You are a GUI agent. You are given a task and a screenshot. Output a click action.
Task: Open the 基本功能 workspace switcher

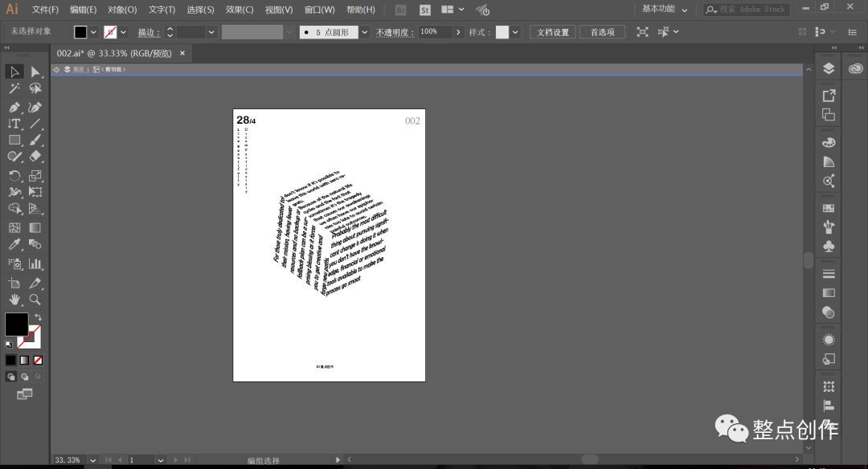665,9
